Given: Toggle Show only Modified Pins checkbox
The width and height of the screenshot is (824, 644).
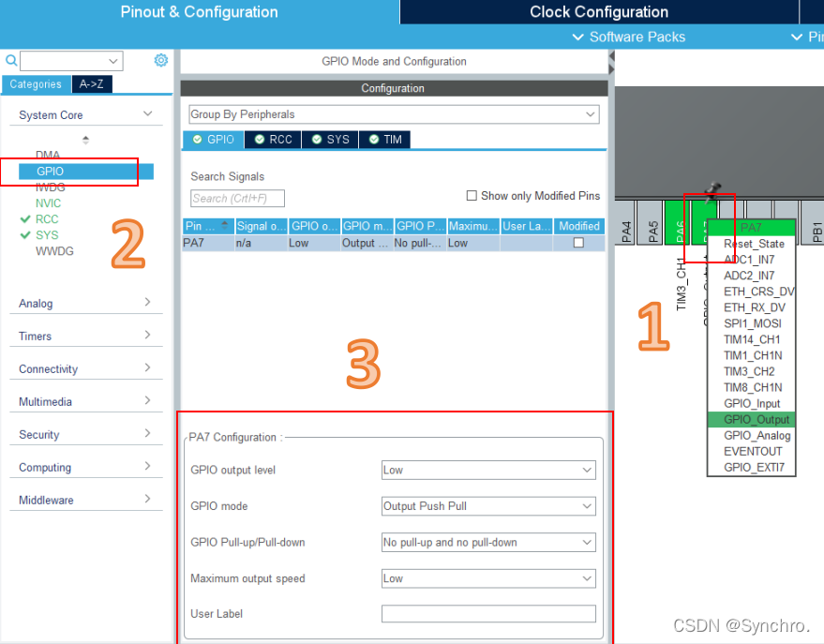Looking at the screenshot, I should tap(472, 195).
